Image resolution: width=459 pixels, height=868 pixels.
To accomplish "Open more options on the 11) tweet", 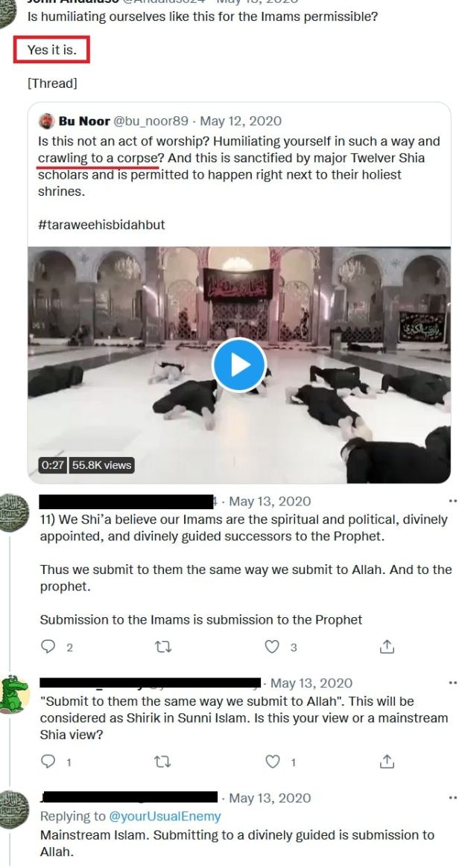I will (x=452, y=502).
